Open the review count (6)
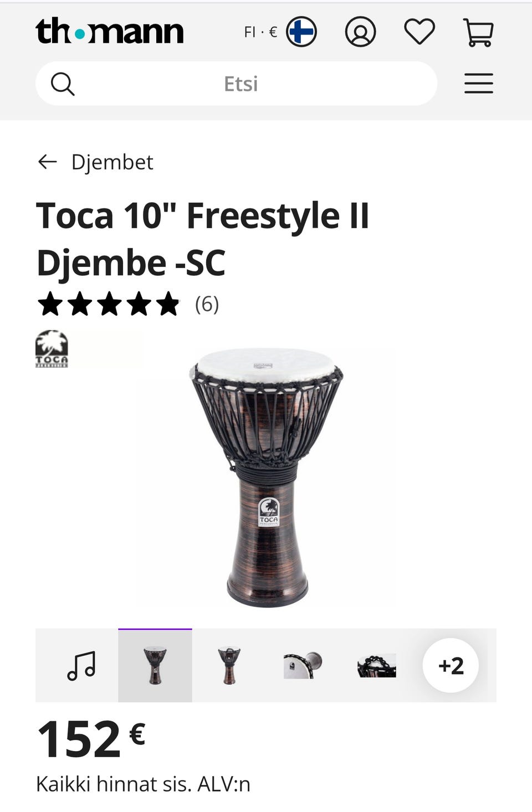This screenshot has height=812, width=532. click(207, 304)
